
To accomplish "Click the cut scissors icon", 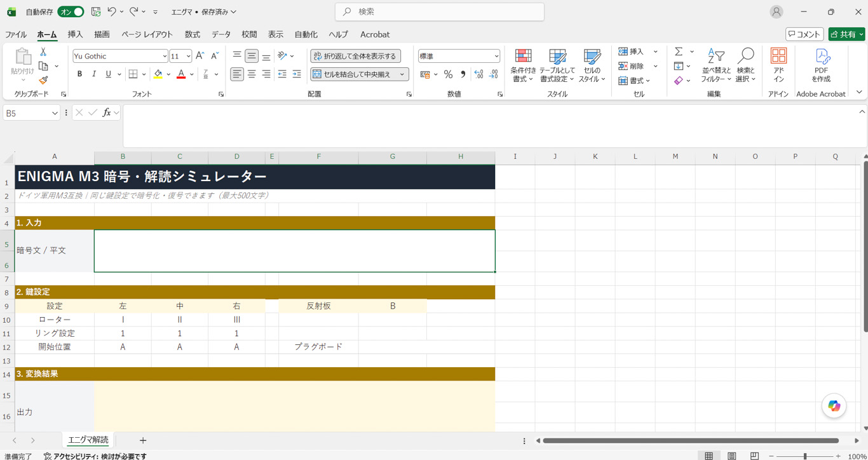I will coord(43,52).
